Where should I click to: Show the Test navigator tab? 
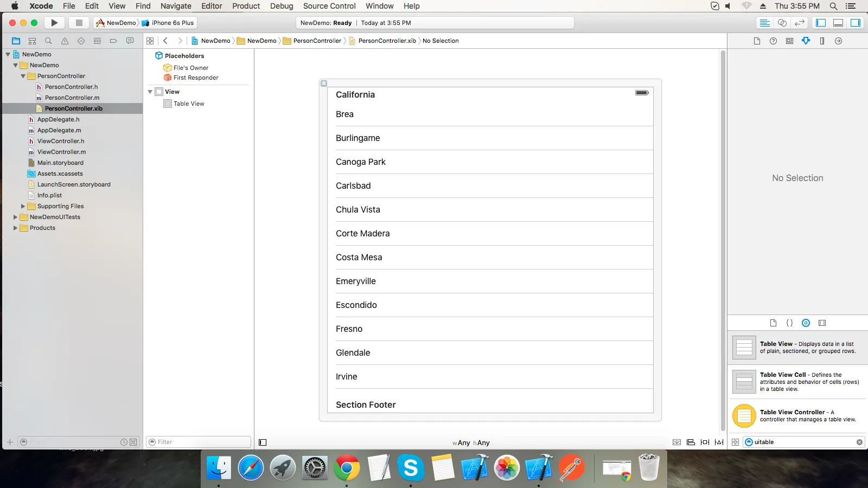point(81,41)
